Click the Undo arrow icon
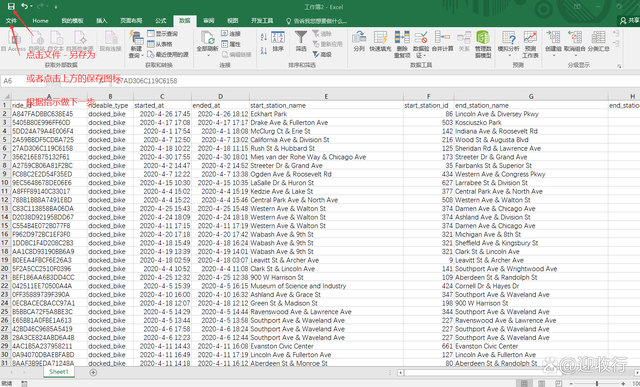This screenshot has height=387, width=640. (x=25, y=6)
